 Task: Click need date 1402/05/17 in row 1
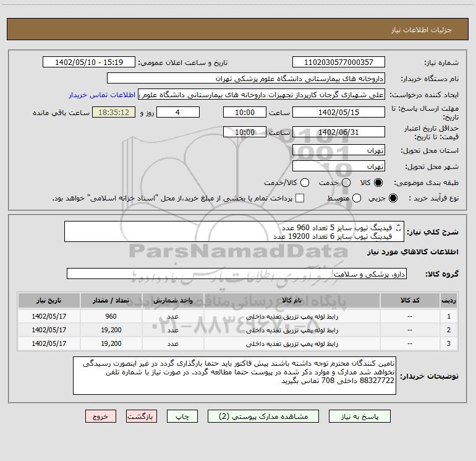pos(49,316)
